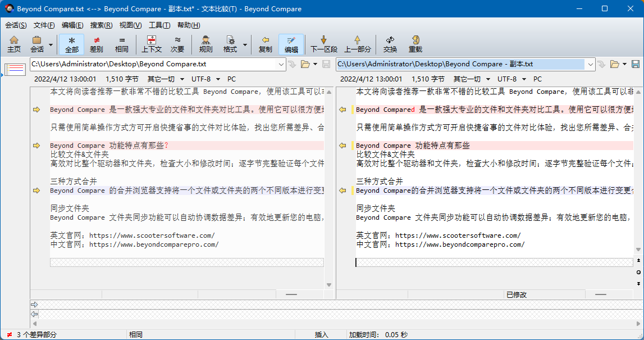Viewport: 644px width, 340px height.
Task: Open the 视图(V) menu
Action: tap(131, 25)
